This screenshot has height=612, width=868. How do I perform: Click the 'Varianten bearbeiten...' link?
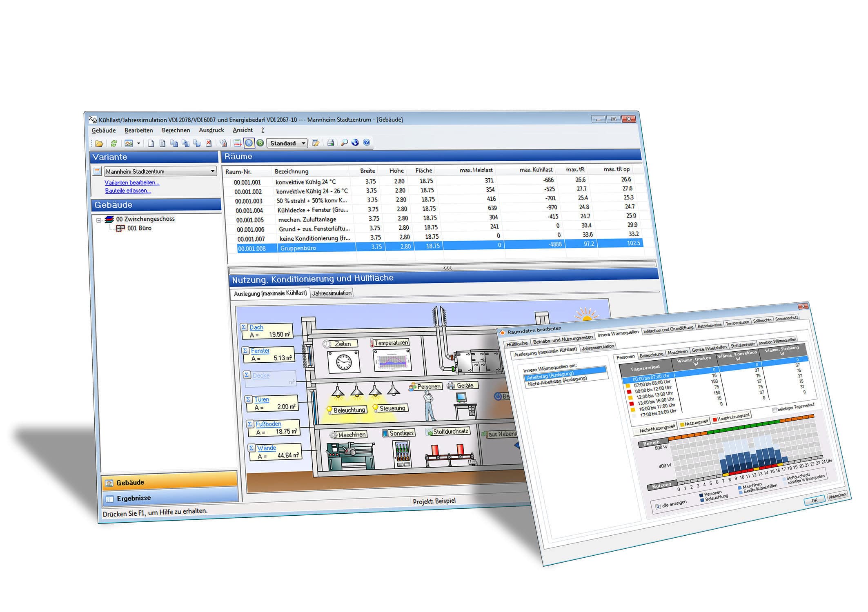(x=131, y=182)
